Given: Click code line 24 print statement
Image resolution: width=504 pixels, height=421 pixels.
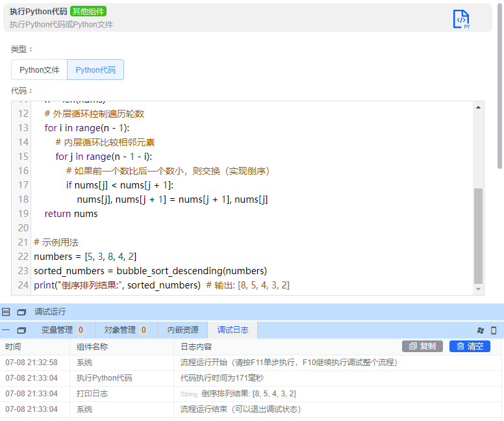Looking at the screenshot, I should pyautogui.click(x=162, y=285).
